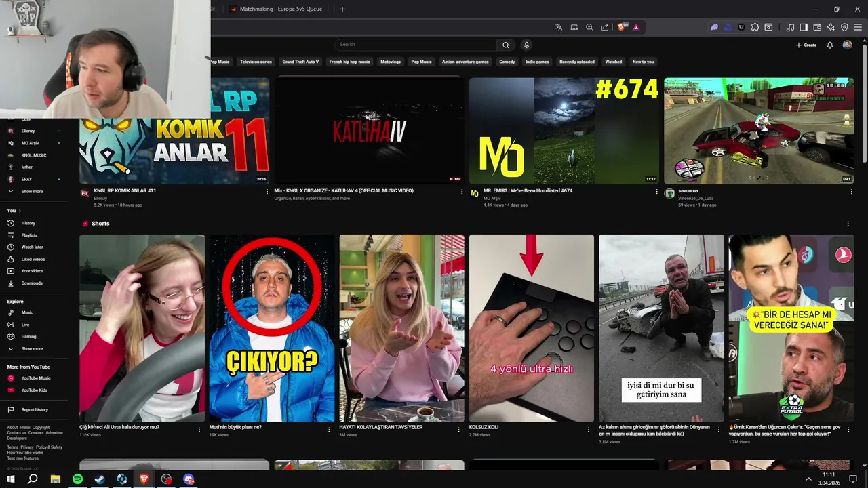Launch Steam from the taskbar
Screen dimensions: 868x488
[x=100, y=479]
